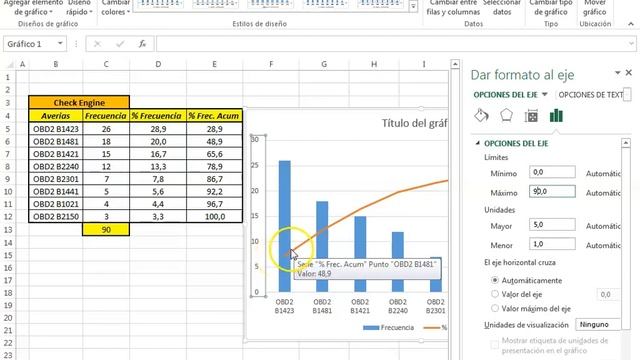Select cell OBD2 B1423
Viewport: 640px width, 360px height.
(x=56, y=129)
